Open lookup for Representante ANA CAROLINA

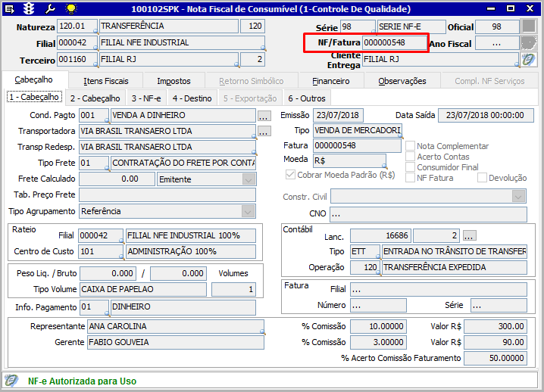pyautogui.click(x=263, y=333)
